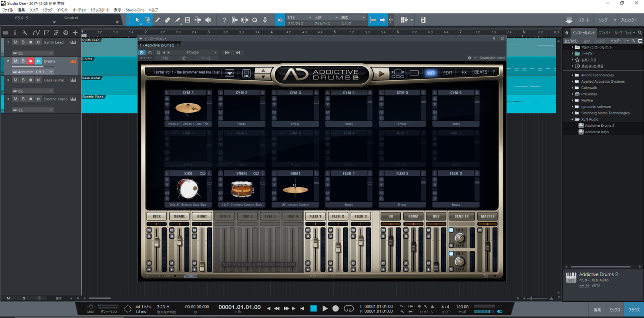Open the 1/16 quantize dropdown
Viewport: 644px width, 318px height.
click(x=299, y=18)
